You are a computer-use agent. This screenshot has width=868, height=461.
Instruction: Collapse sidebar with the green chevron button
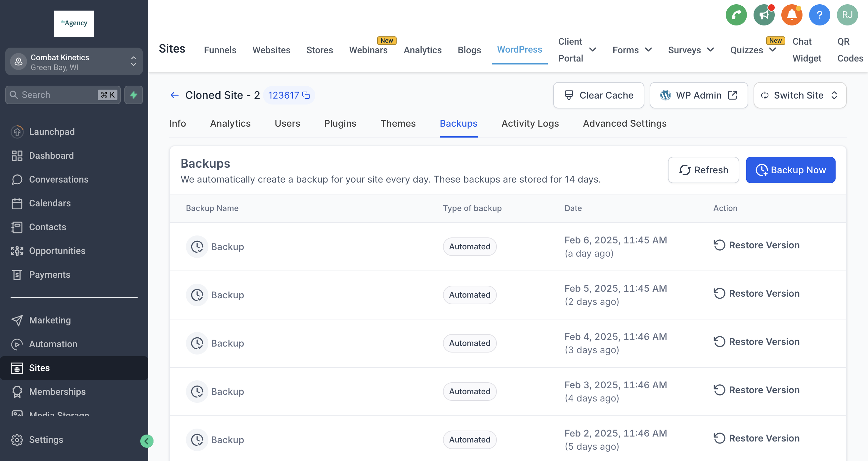point(147,441)
